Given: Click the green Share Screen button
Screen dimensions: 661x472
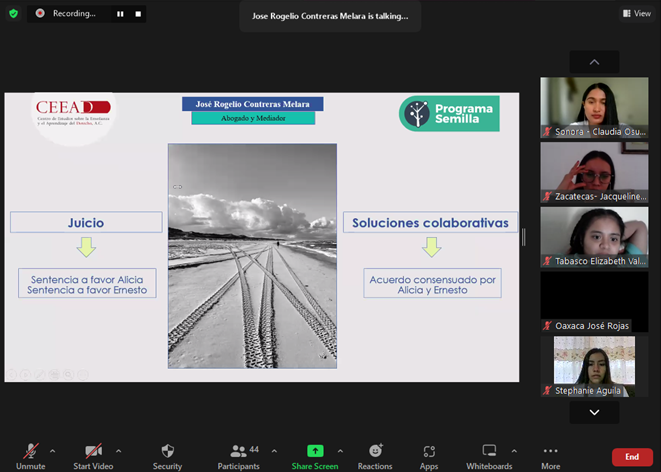Looking at the screenshot, I should coord(315,457).
